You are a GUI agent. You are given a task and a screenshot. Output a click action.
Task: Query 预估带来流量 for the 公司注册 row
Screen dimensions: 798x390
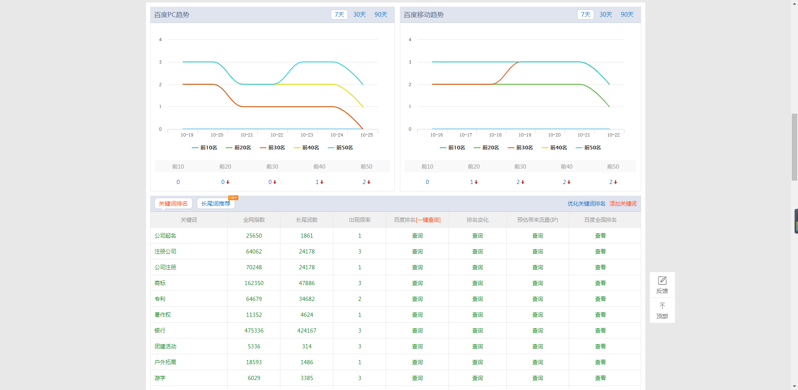(x=537, y=267)
